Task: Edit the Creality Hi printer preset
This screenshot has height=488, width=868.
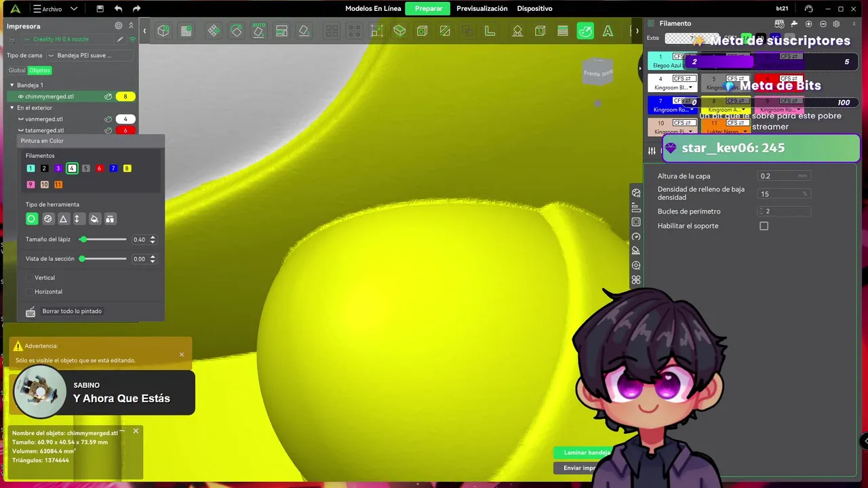Action: 120,39
